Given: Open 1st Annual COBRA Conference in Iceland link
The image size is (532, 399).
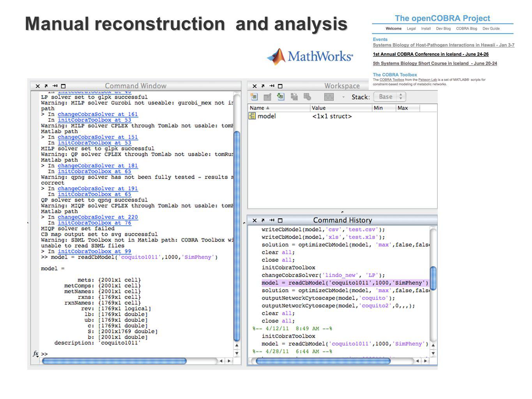Looking at the screenshot, I should click(431, 55).
